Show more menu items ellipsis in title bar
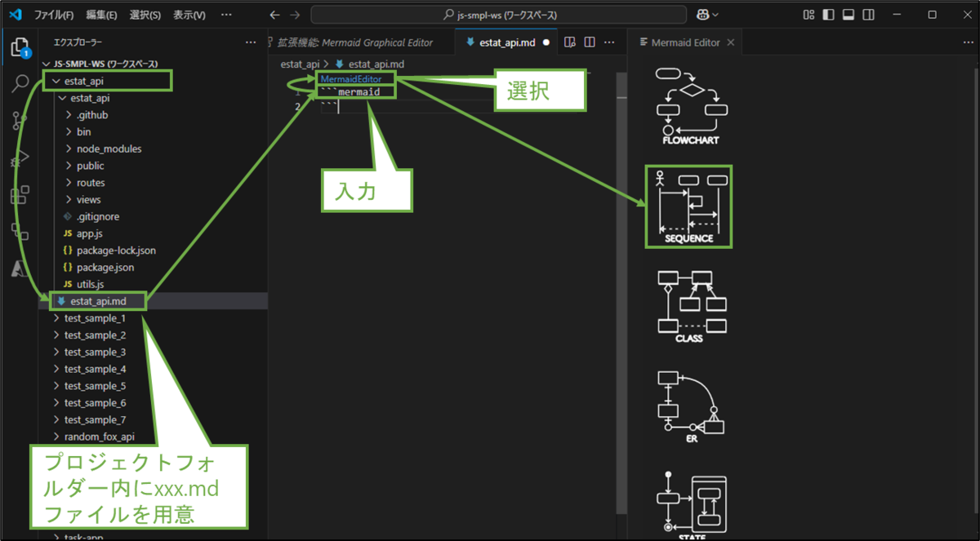Screen dimensions: 980x541 [x=226, y=15]
